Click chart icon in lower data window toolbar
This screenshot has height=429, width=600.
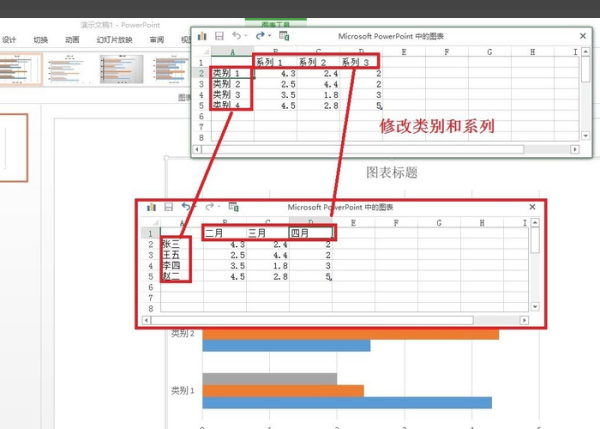pos(152,207)
